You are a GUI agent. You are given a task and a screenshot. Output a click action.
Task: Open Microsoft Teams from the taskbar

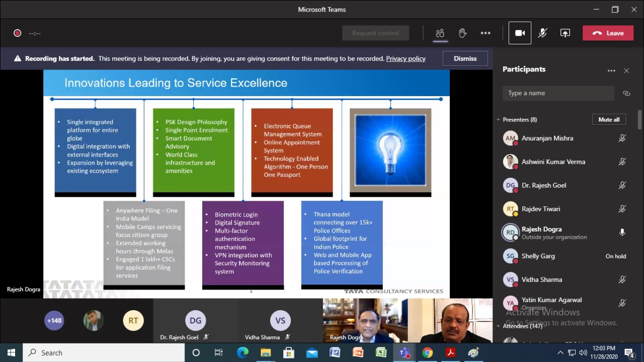coord(404,352)
